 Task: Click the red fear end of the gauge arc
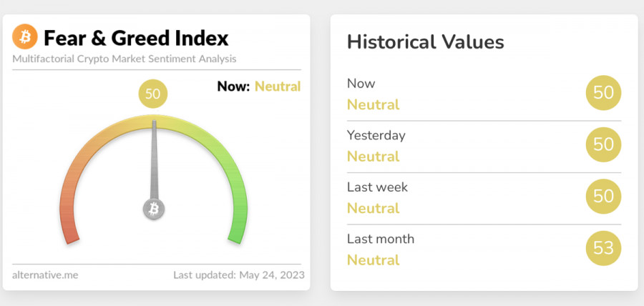(69, 227)
